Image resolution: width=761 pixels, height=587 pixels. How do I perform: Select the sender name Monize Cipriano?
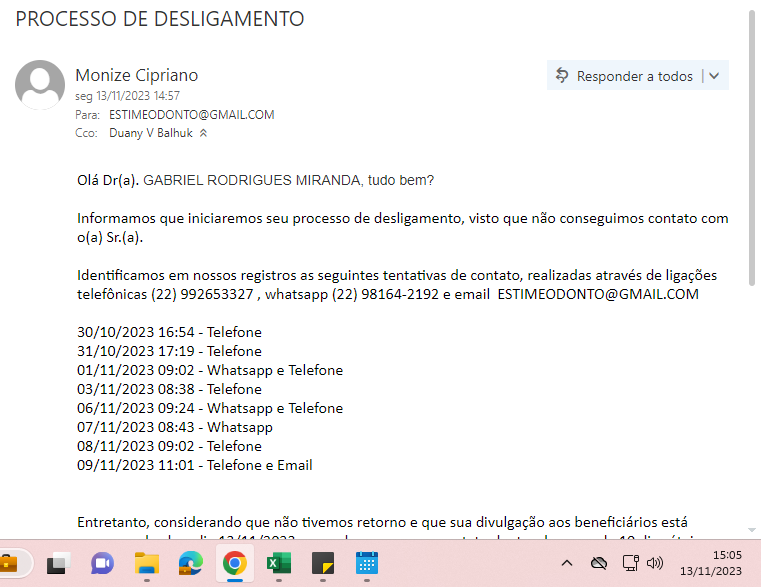pyautogui.click(x=136, y=75)
